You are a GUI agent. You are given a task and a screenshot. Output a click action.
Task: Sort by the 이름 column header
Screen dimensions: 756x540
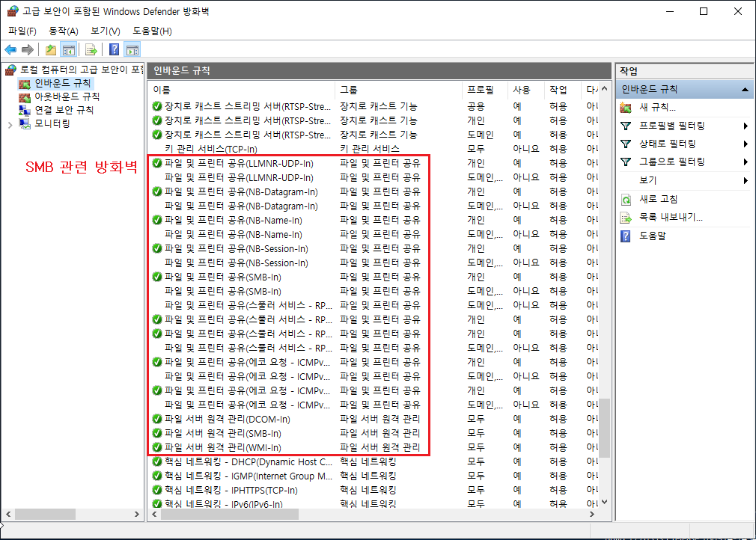tap(242, 90)
